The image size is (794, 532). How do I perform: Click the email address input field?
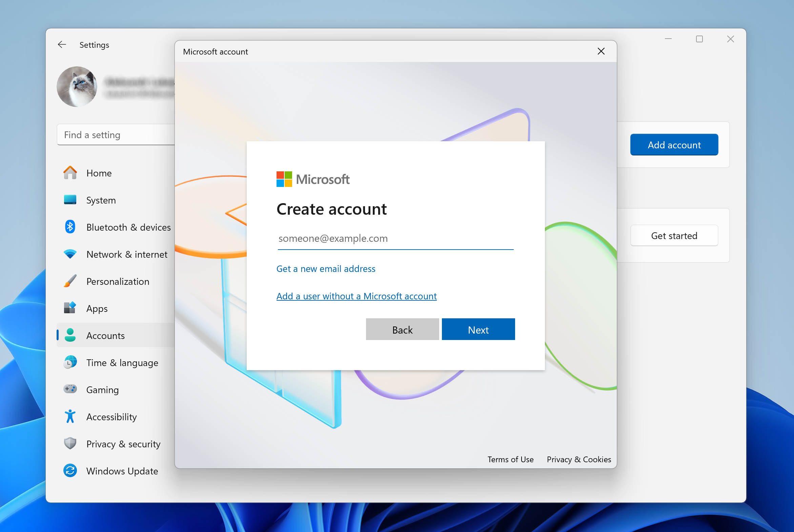tap(395, 238)
